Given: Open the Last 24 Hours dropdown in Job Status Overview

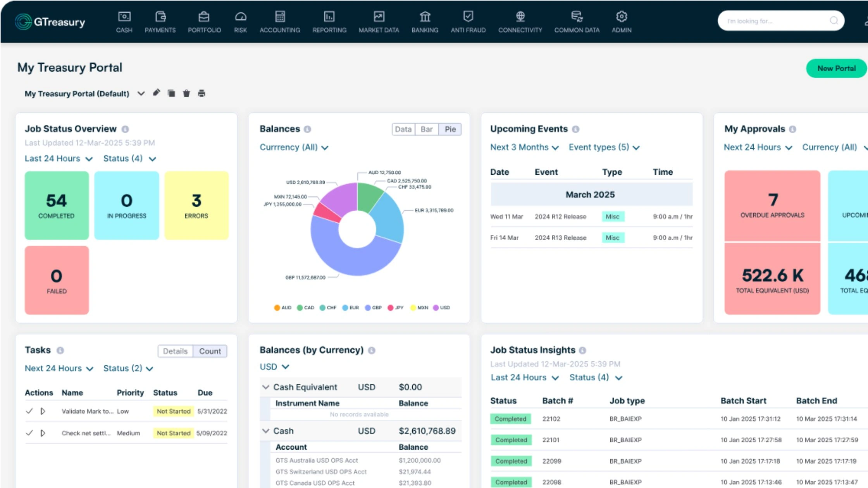Looking at the screenshot, I should 59,159.
